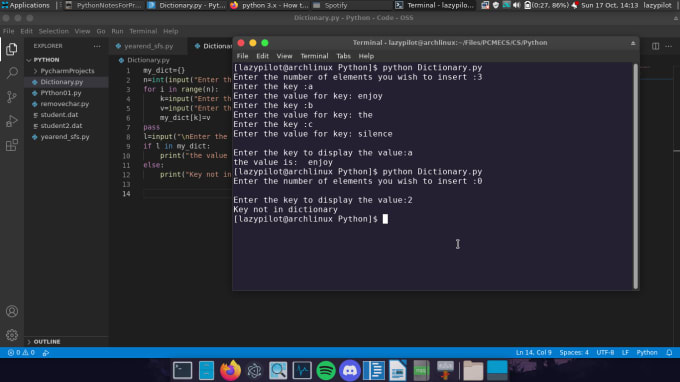This screenshot has width=680, height=382.
Task: Click the volume icon in system tray
Action: pyautogui.click(x=516, y=5)
